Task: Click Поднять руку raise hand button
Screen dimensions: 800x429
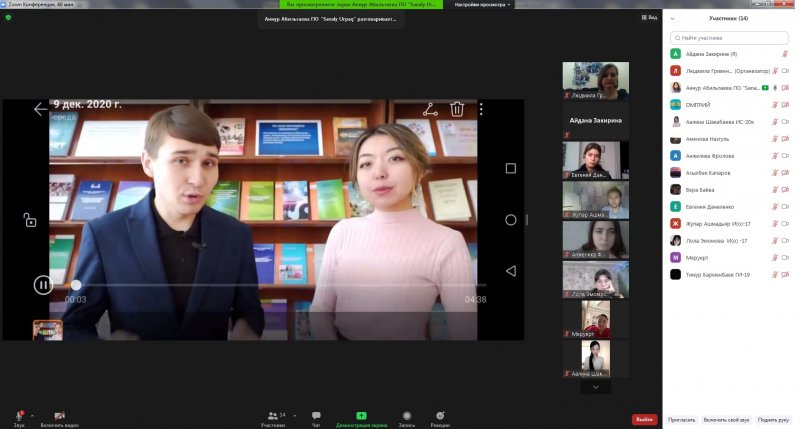Action: [x=773, y=420]
